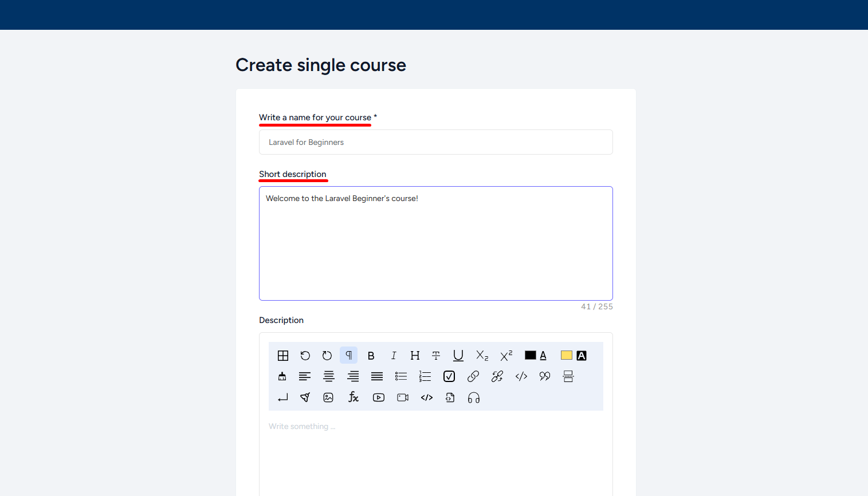The image size is (868, 496).
Task: Clear formatting with the brush icon
Action: (x=282, y=376)
